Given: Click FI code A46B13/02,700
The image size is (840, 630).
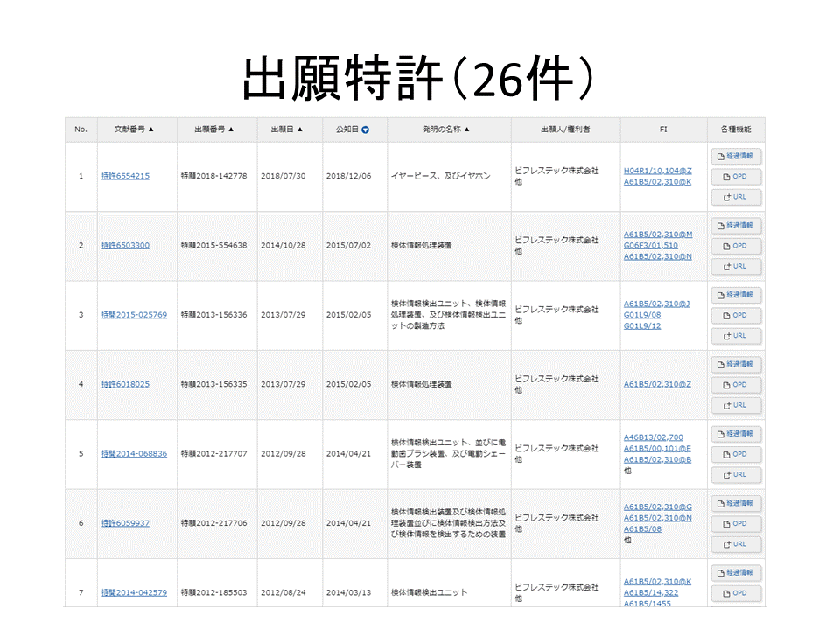Looking at the screenshot, I should 653,437.
